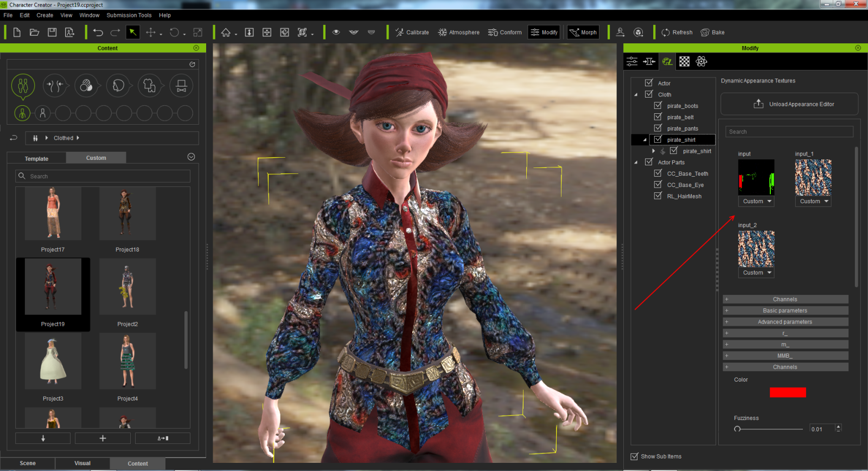
Task: Uncheck pirate_boots visibility
Action: pyautogui.click(x=658, y=106)
